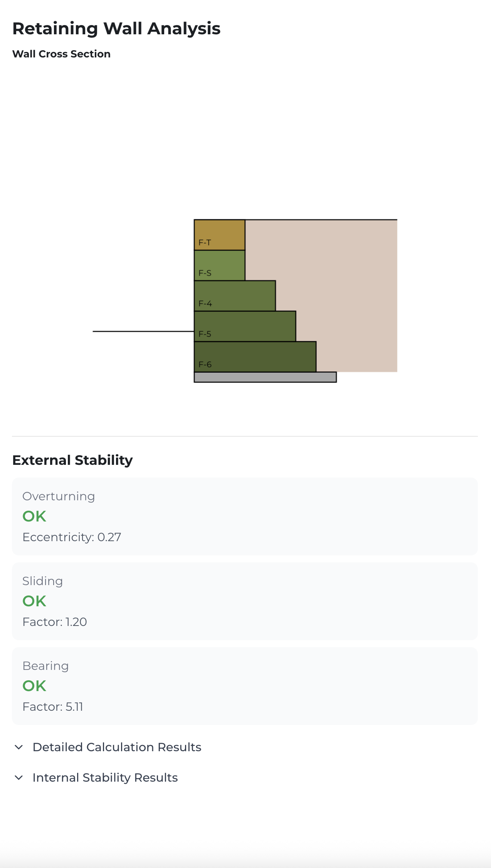The width and height of the screenshot is (491, 868).
Task: Click the Bearing label
Action: (45, 666)
